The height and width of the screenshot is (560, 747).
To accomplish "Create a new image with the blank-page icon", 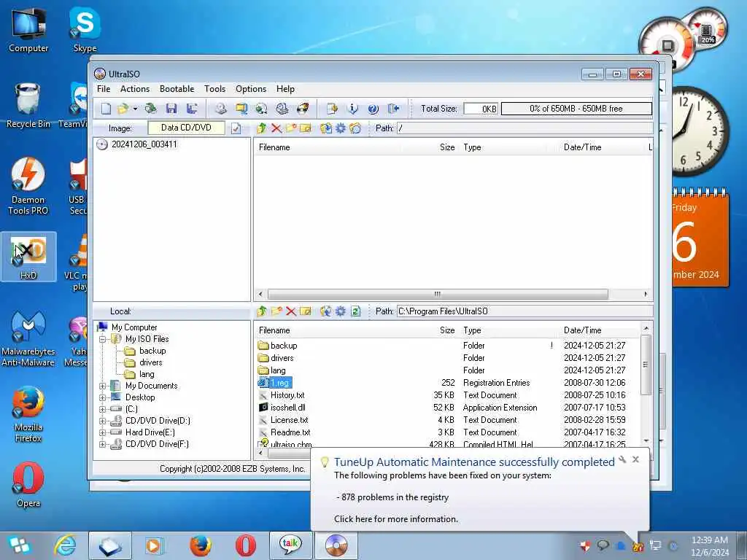I will 106,109.
